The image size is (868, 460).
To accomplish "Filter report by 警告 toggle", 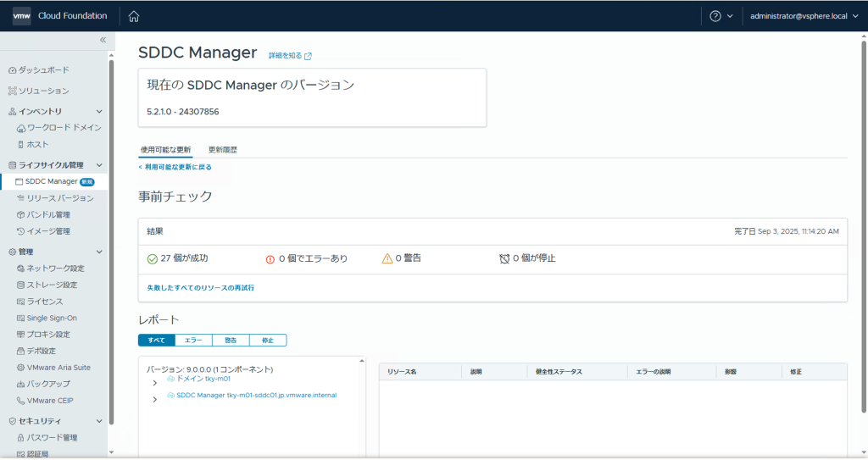I will [x=231, y=341].
